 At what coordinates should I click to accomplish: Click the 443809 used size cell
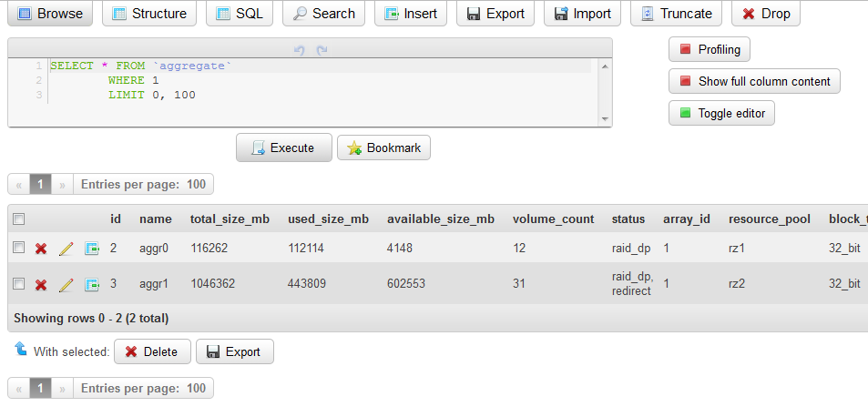click(307, 284)
